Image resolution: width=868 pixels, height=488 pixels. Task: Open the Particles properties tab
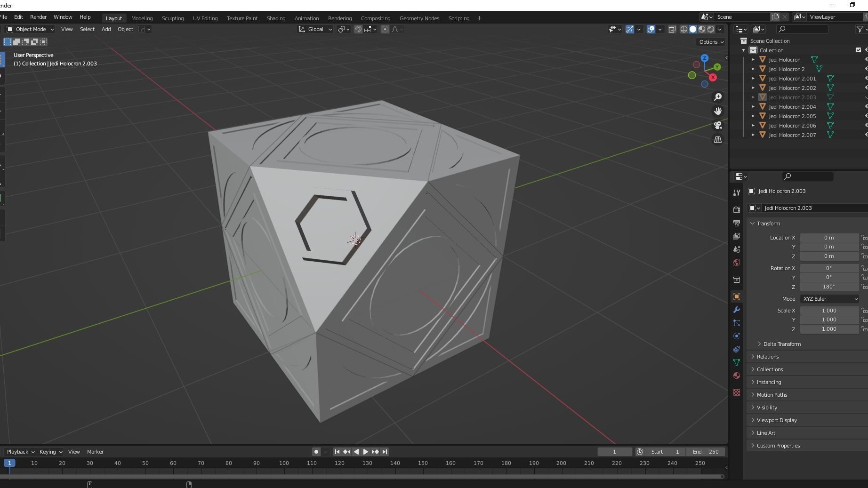(737, 323)
